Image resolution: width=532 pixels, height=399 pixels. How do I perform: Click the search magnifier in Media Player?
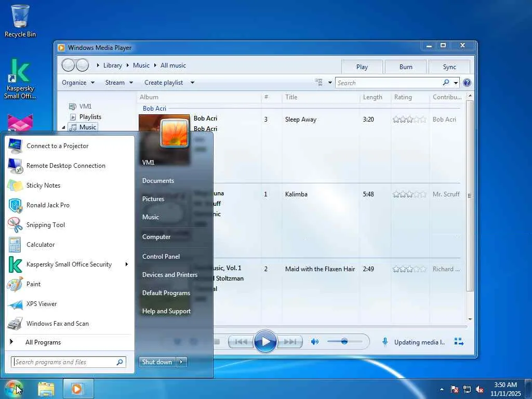(x=446, y=83)
